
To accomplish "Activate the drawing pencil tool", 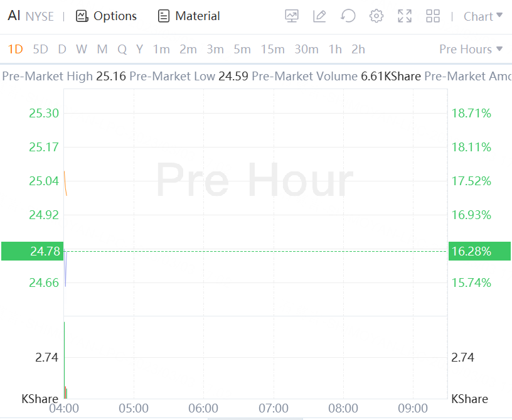I will pyautogui.click(x=319, y=16).
